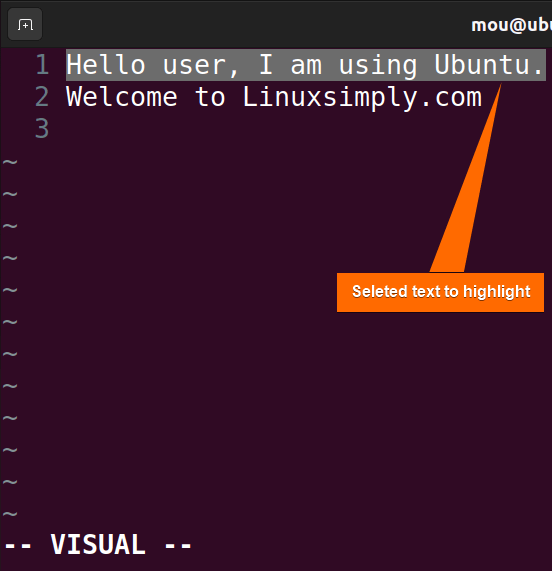Click the VISUAL mode status indicator
Image resolution: width=552 pixels, height=571 pixels.
point(98,545)
